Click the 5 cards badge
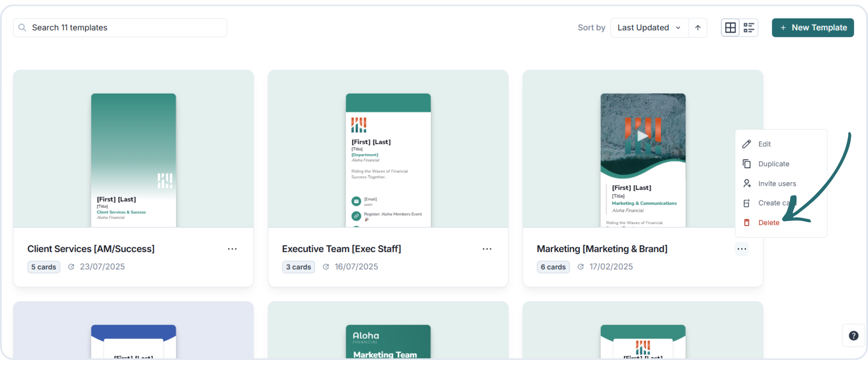Viewport: 868px width, 372px height. pos(43,267)
